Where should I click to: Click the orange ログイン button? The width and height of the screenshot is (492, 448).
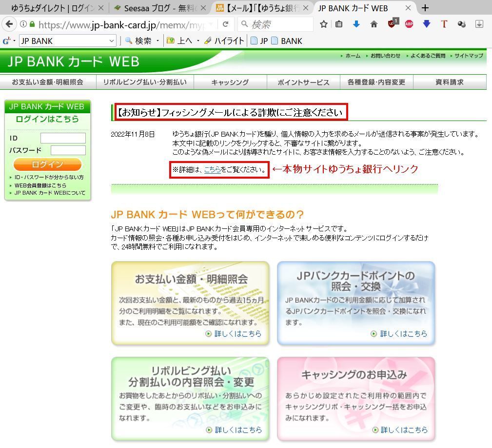click(47, 164)
